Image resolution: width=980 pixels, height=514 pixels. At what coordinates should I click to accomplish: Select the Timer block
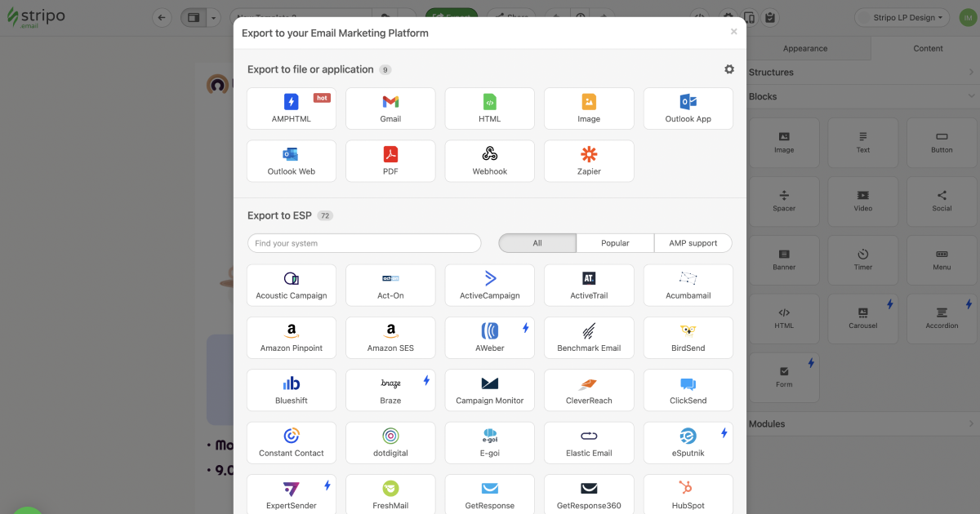863,260
